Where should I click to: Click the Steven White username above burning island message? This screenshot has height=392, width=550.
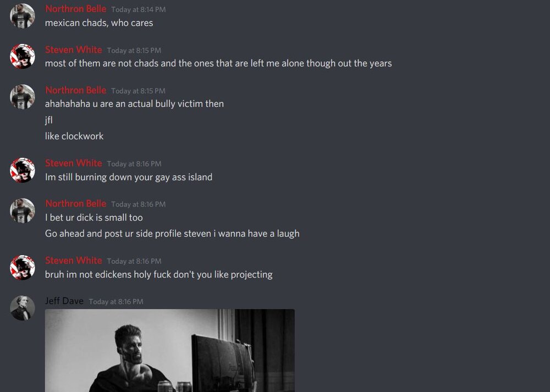tap(74, 163)
